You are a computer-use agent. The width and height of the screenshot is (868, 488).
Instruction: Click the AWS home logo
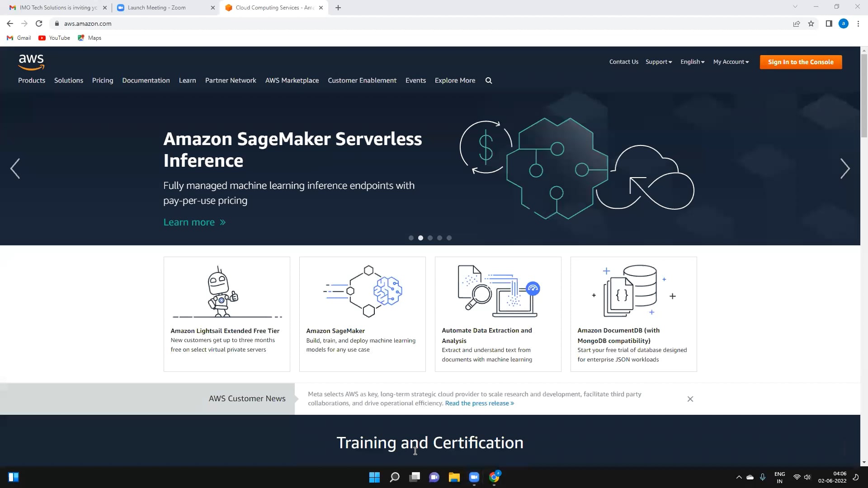[x=31, y=62]
